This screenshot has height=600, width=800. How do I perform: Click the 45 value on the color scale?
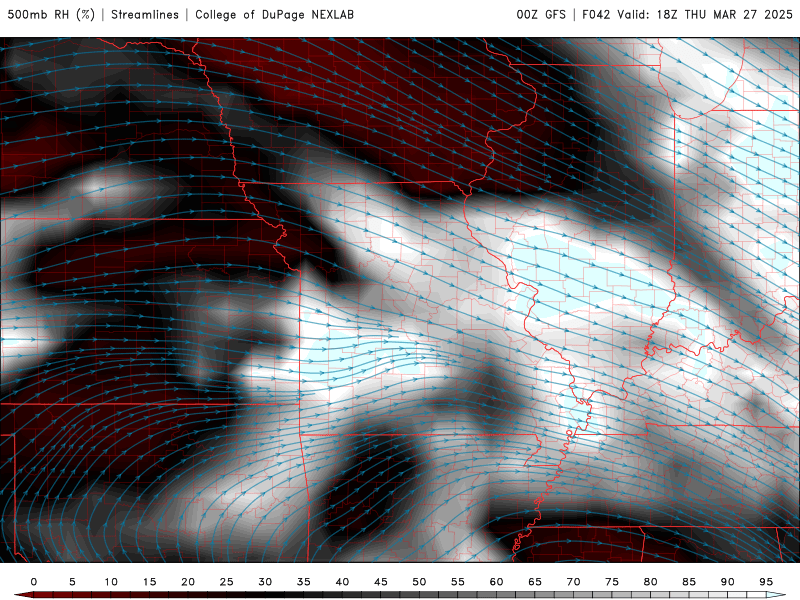(x=381, y=582)
